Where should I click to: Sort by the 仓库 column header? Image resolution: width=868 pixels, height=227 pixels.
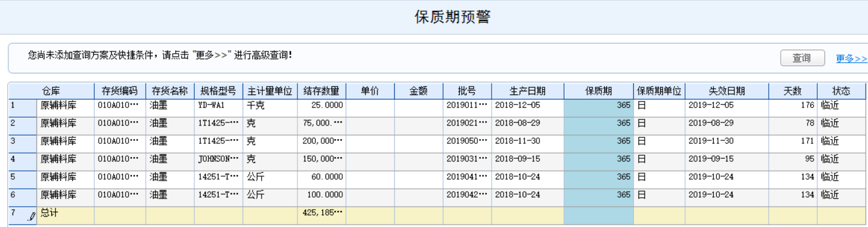(x=51, y=91)
